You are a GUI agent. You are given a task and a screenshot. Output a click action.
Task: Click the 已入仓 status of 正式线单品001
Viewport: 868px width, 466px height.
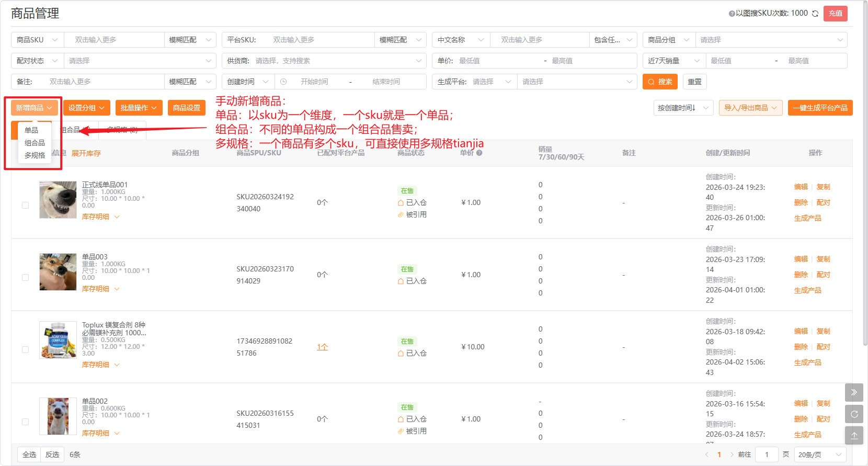click(x=412, y=202)
